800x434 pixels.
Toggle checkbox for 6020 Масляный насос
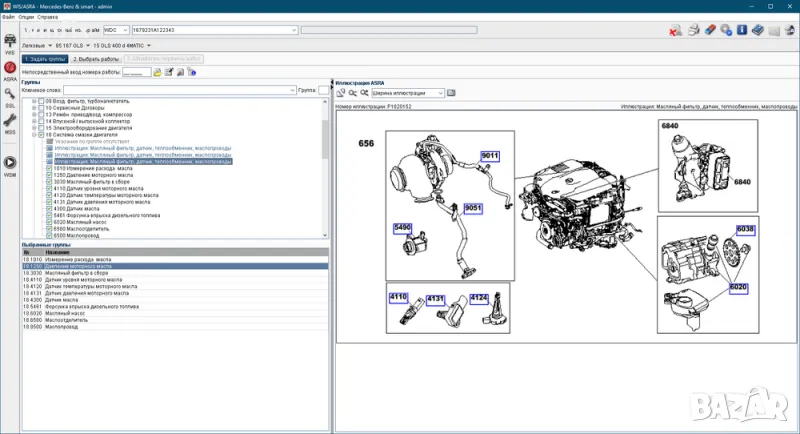click(x=48, y=221)
